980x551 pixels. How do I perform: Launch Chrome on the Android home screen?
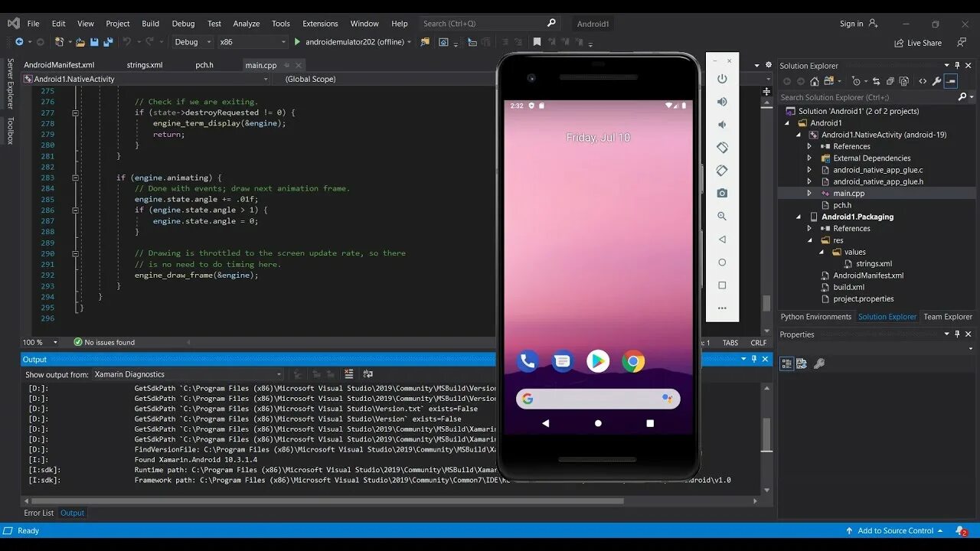tap(633, 361)
